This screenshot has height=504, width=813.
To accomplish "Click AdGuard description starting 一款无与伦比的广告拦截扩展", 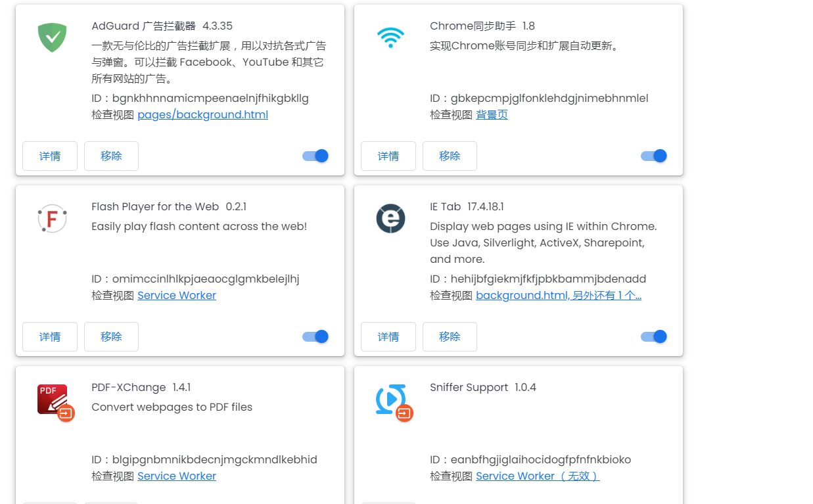I will click(x=209, y=62).
